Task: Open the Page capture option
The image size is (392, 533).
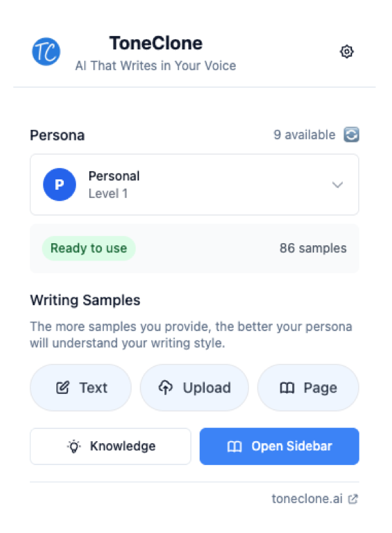Action: 308,387
